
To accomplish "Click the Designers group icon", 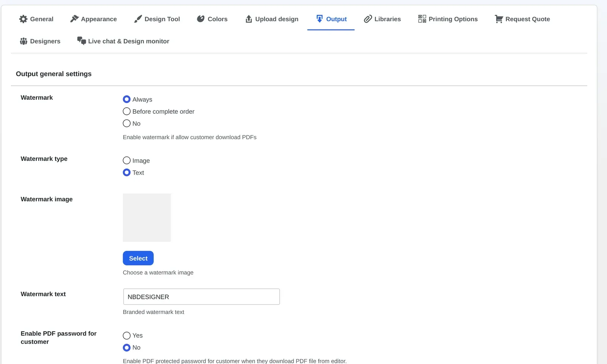I will pos(24,41).
